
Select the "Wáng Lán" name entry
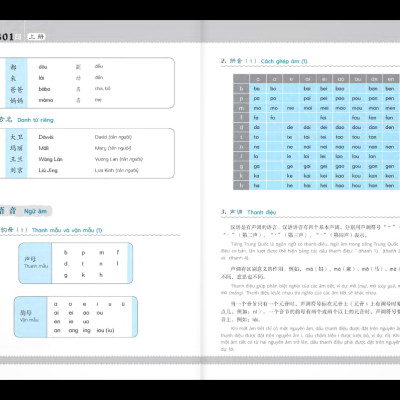tap(50, 159)
